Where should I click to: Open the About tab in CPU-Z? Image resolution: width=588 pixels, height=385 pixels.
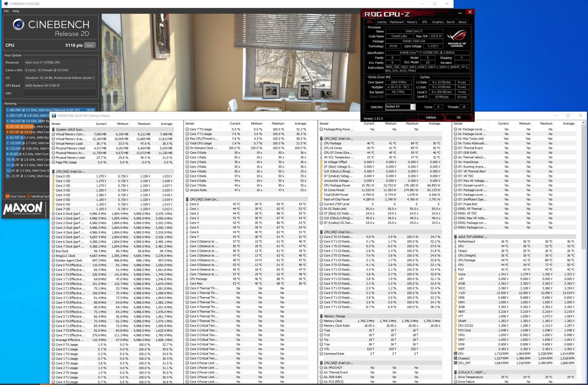[462, 22]
